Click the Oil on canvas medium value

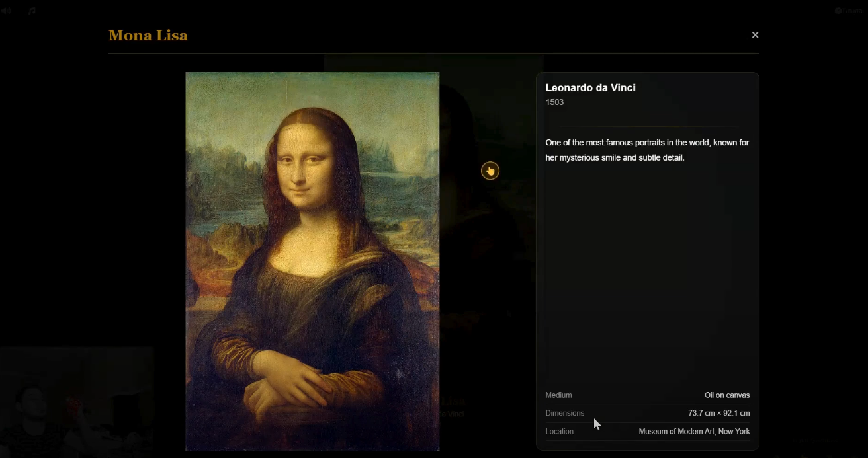coord(728,395)
